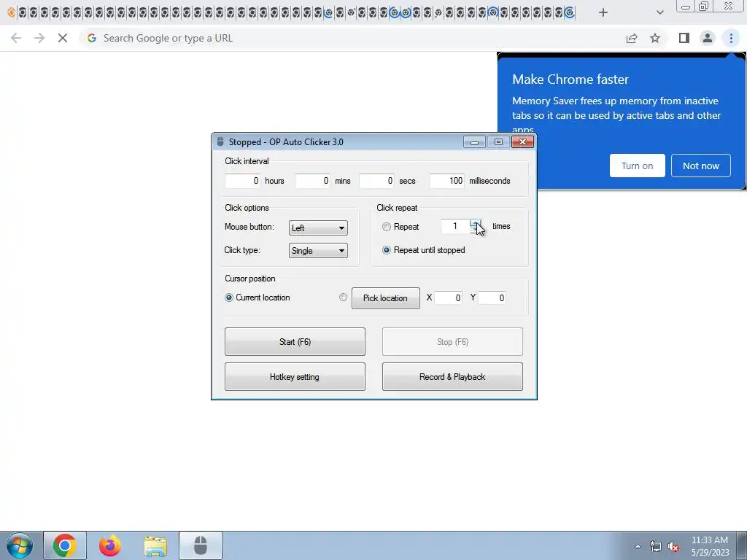Click the secs interval field
The height and width of the screenshot is (560, 747).
376,181
